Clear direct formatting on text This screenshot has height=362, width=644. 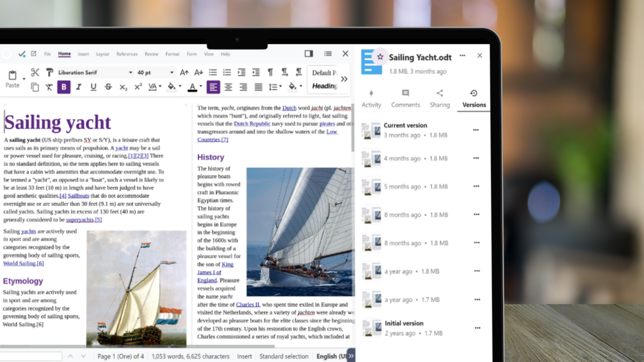pos(49,87)
